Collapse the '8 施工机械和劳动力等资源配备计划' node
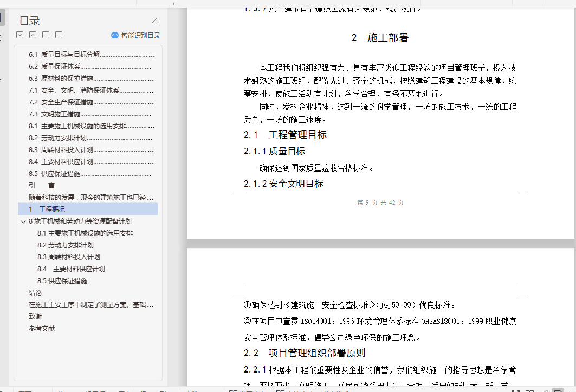This screenshot has width=576, height=392. [x=23, y=221]
